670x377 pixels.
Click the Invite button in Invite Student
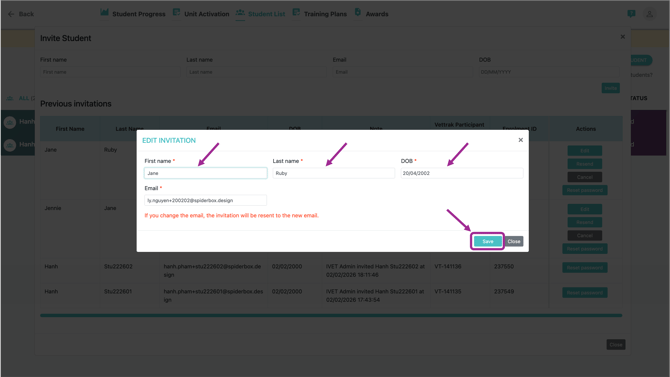coord(611,88)
